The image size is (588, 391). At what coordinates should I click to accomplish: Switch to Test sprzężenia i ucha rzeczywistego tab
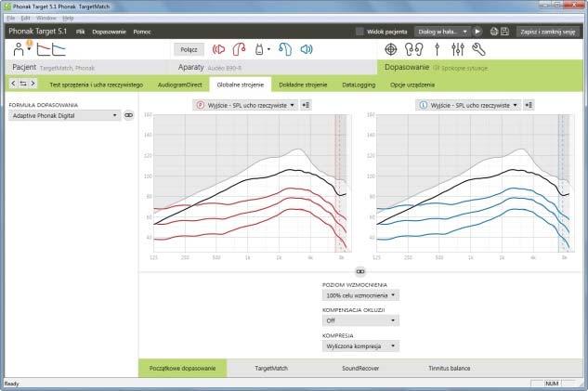pos(97,85)
